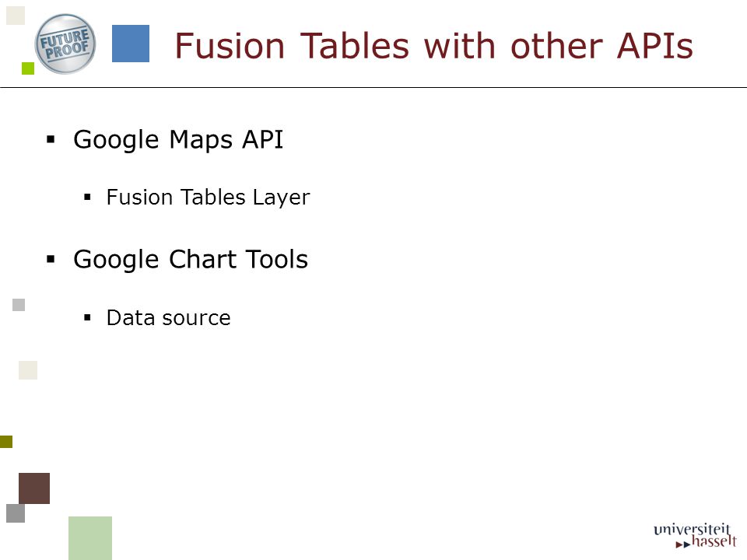Select the Data source sub-bullet text
Viewport: 747px width, 560px height.
click(168, 318)
